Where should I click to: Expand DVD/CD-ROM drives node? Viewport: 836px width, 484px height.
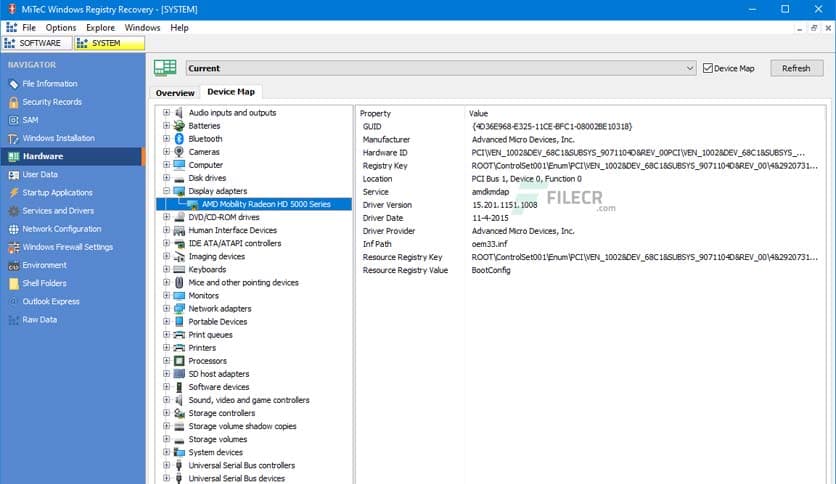[166, 217]
